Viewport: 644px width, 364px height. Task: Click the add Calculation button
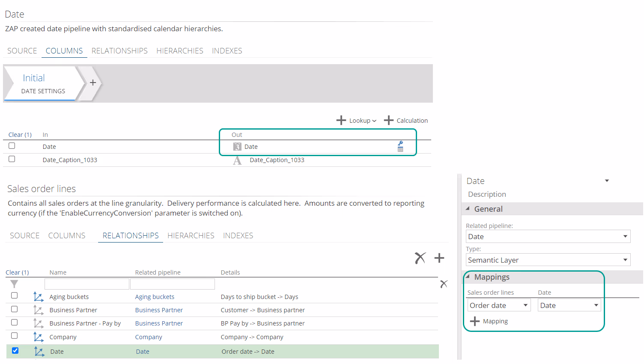pos(406,121)
